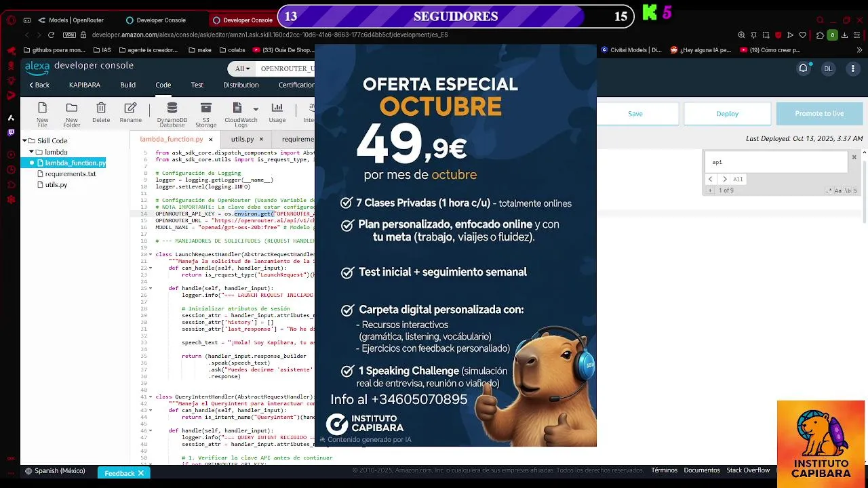The height and width of the screenshot is (488, 868).
Task: Switch to the Distribution tab
Action: click(241, 85)
